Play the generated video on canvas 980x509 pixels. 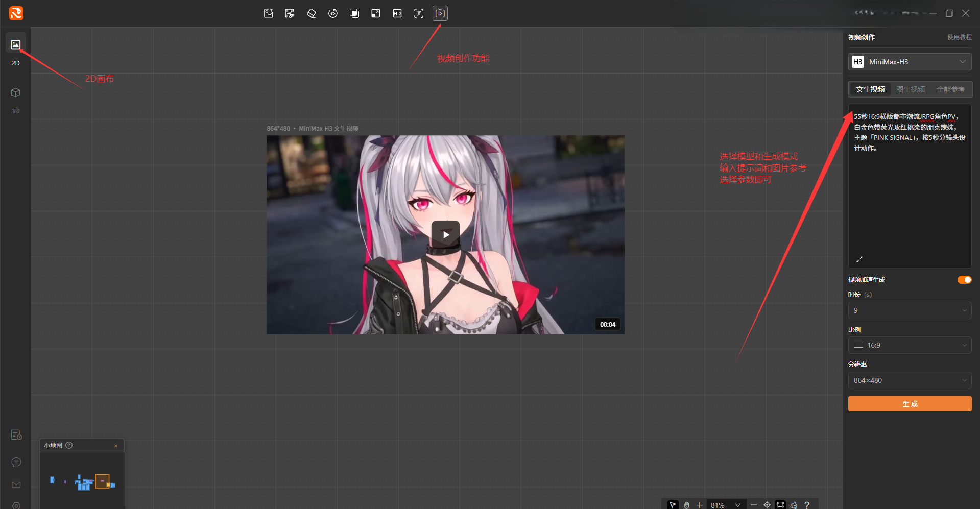click(x=446, y=235)
